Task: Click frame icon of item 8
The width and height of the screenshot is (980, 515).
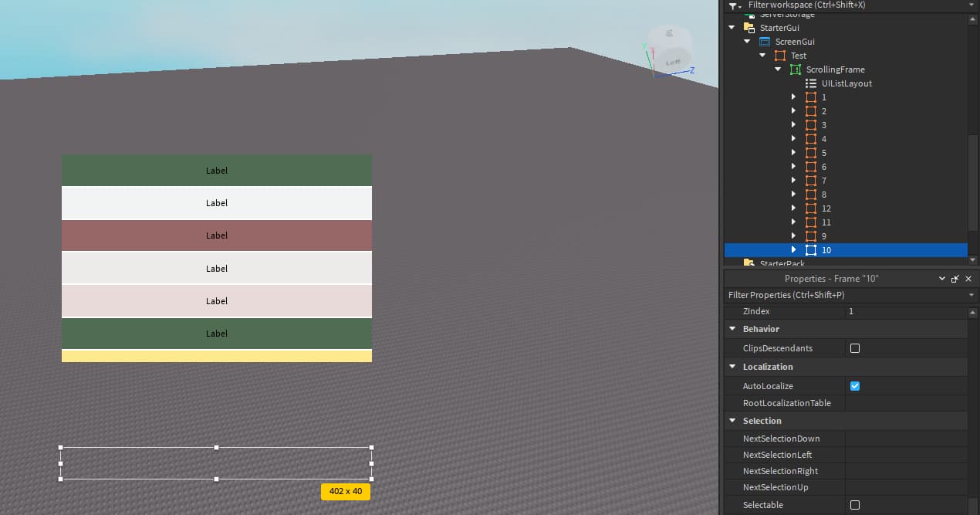Action: click(x=811, y=195)
